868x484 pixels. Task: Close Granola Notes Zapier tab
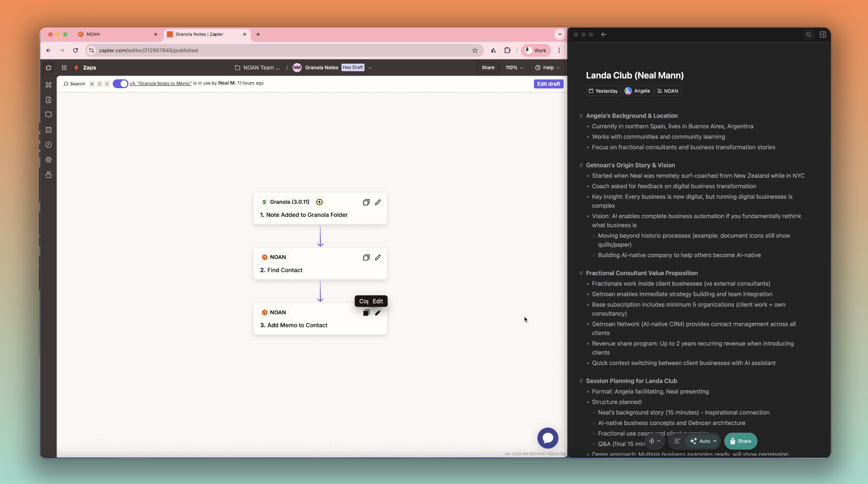(245, 34)
